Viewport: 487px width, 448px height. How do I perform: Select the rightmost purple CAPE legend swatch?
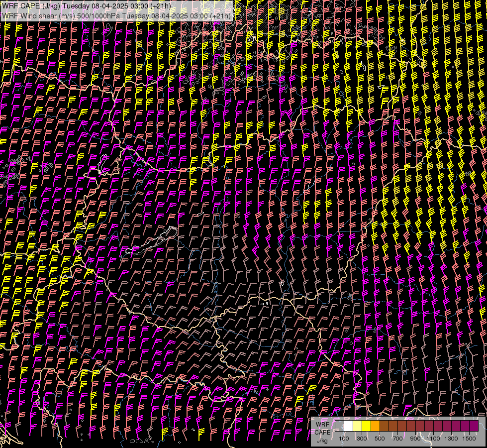pyautogui.click(x=474, y=426)
